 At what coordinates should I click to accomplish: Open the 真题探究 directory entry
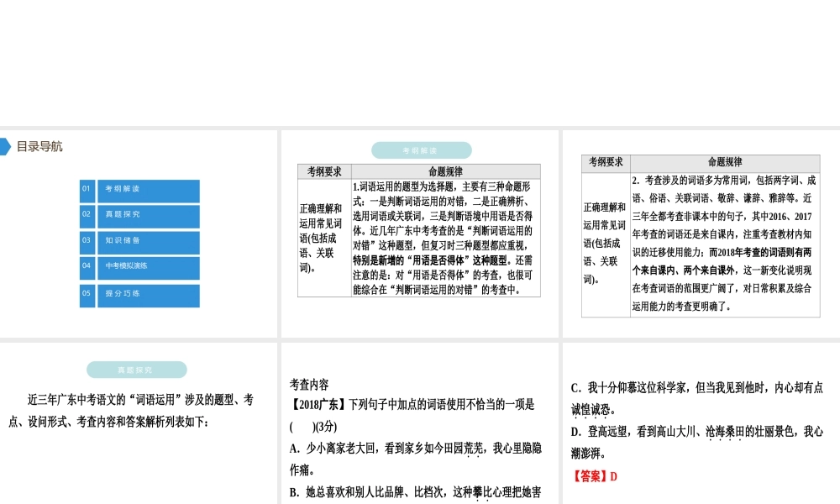click(149, 217)
